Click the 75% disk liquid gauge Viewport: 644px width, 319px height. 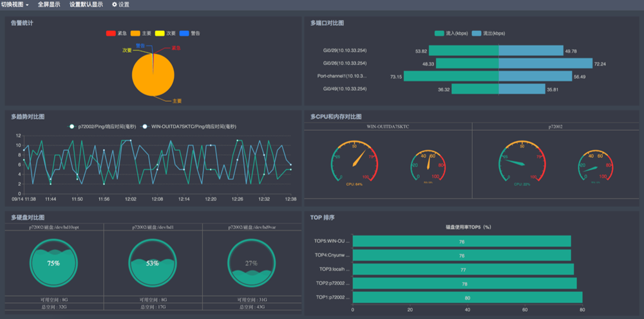tap(53, 263)
